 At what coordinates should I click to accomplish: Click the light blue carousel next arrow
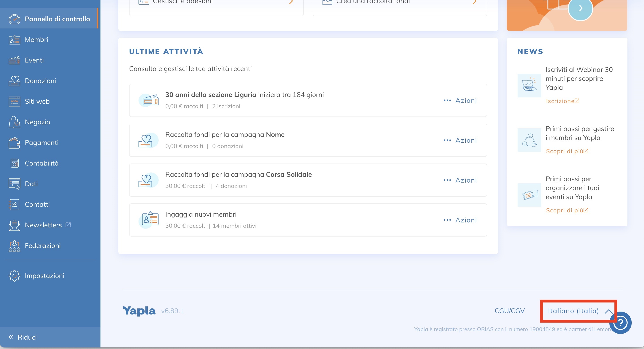(580, 8)
